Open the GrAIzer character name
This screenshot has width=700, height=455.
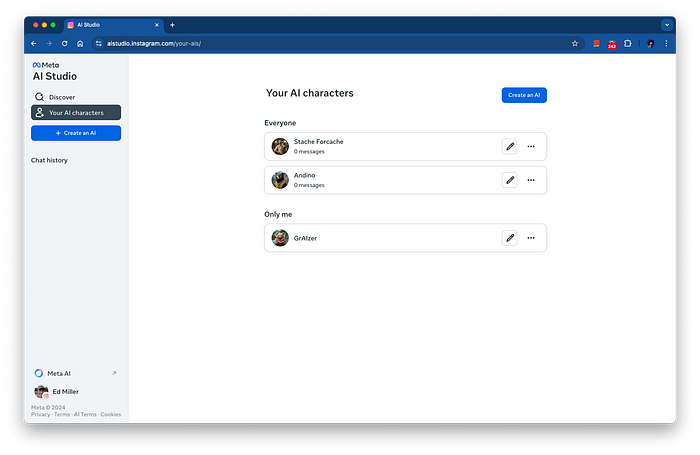[305, 238]
